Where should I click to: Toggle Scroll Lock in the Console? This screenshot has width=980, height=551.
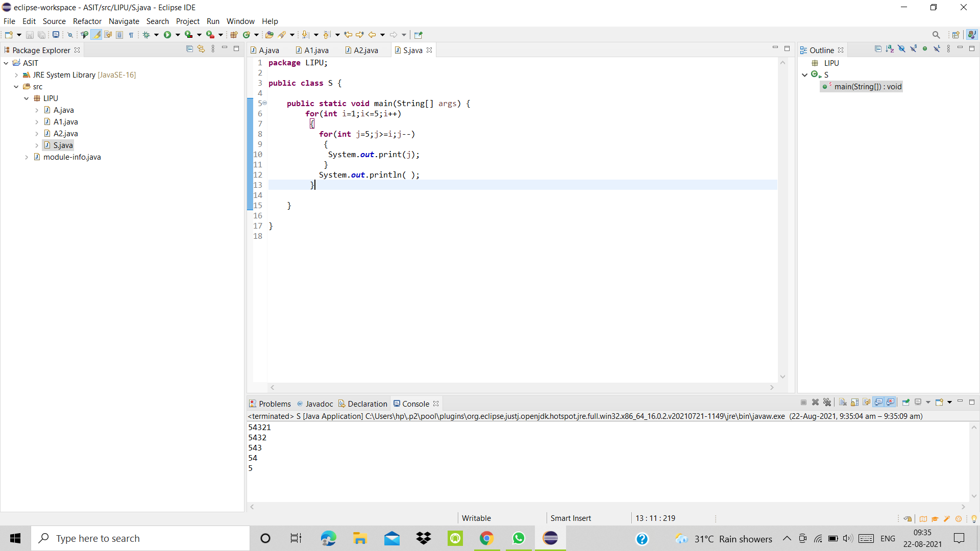click(853, 402)
